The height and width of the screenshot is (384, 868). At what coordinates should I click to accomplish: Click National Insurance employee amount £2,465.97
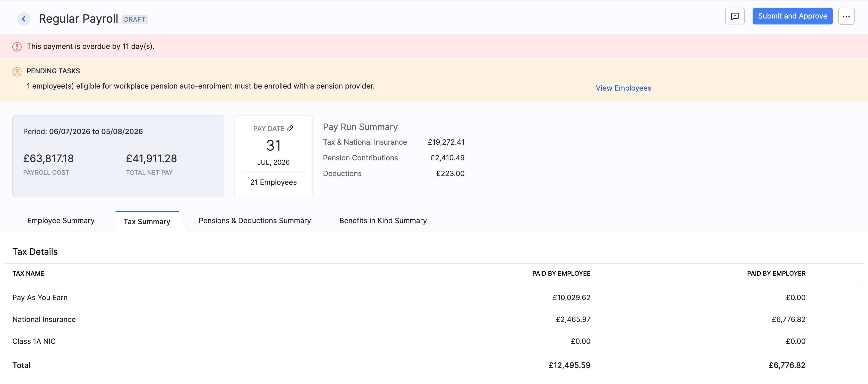coord(573,320)
